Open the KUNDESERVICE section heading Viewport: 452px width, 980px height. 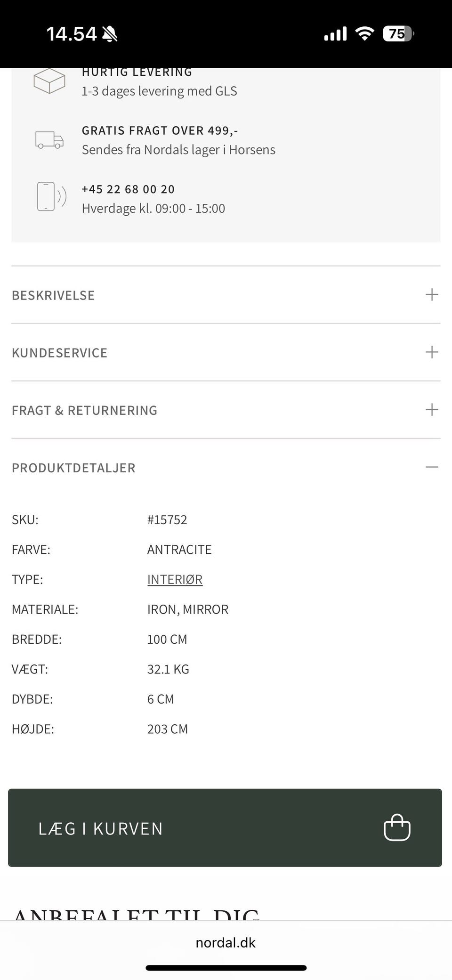(60, 353)
